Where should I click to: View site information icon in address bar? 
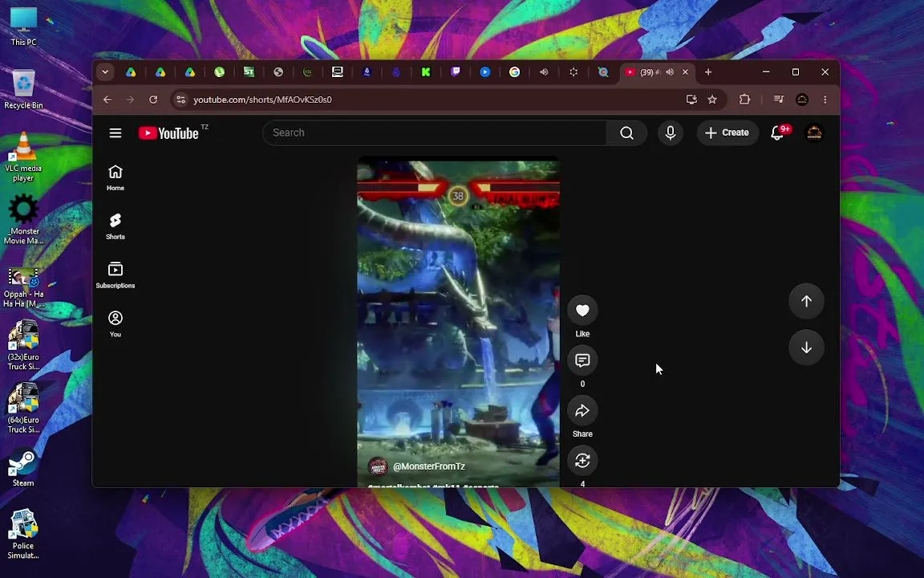181,100
